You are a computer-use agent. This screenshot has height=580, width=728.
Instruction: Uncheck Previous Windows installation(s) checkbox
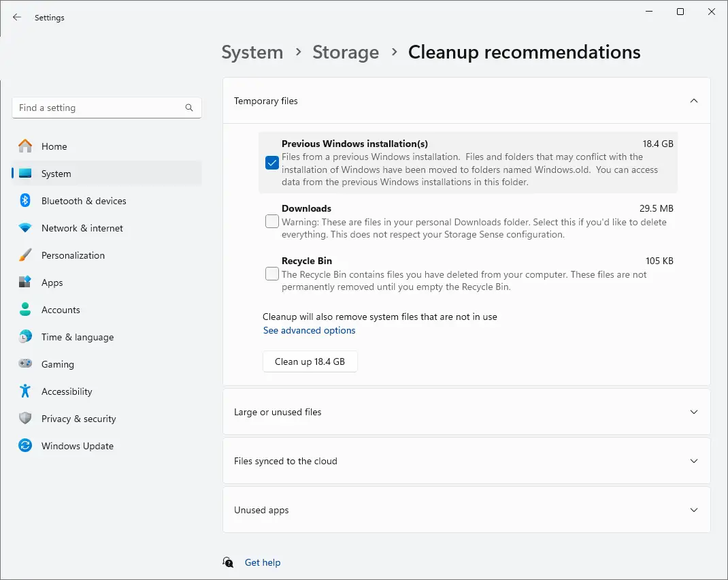272,163
